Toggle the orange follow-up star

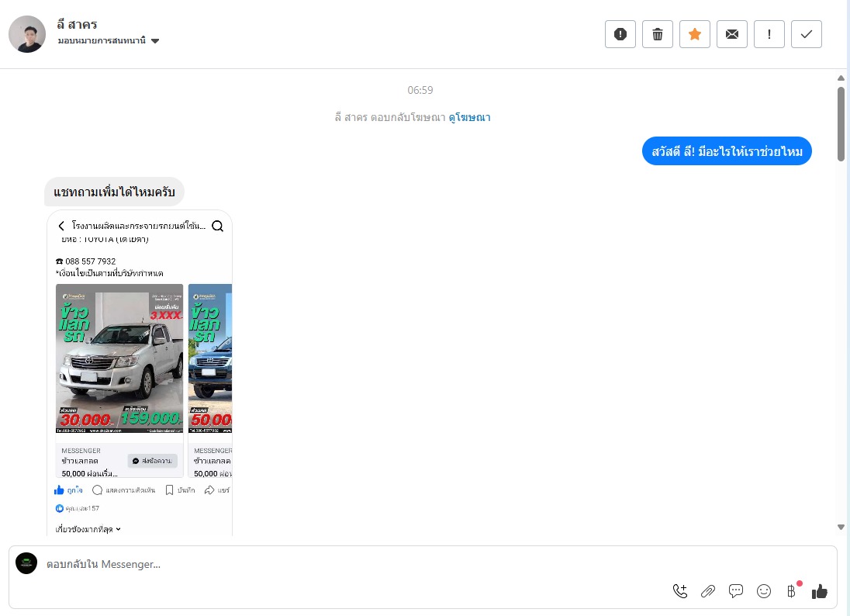point(694,34)
